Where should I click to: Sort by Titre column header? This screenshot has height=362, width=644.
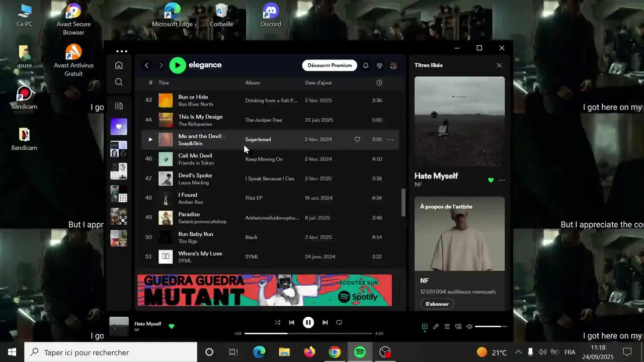[x=164, y=82]
